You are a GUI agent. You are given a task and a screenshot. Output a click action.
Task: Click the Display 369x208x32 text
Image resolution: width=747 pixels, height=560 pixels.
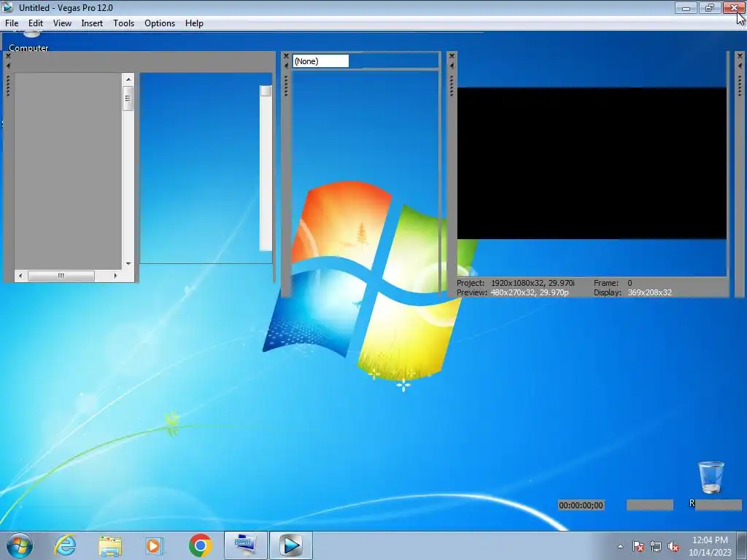(632, 292)
